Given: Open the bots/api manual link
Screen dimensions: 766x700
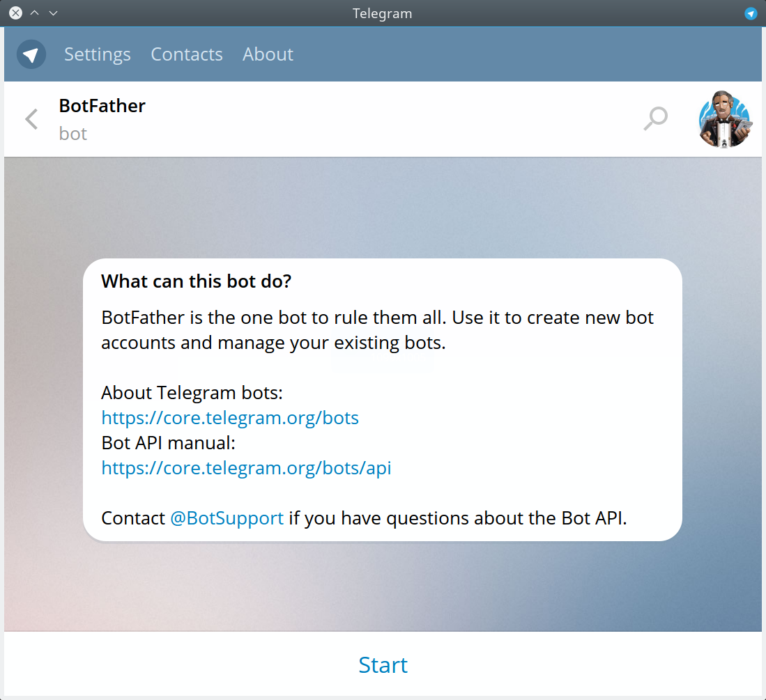Looking at the screenshot, I should click(246, 467).
